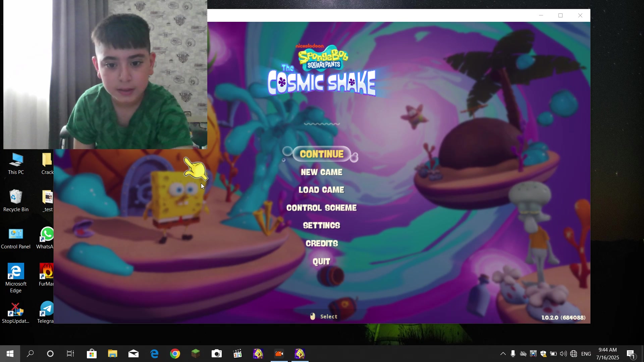The image size is (644, 362).
Task: Open the volume control tray icon
Action: pyautogui.click(x=563, y=354)
